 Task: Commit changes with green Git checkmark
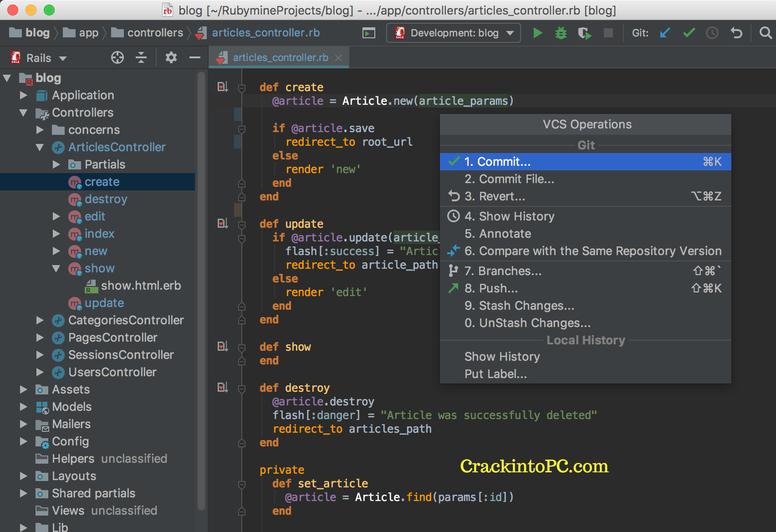pyautogui.click(x=689, y=33)
